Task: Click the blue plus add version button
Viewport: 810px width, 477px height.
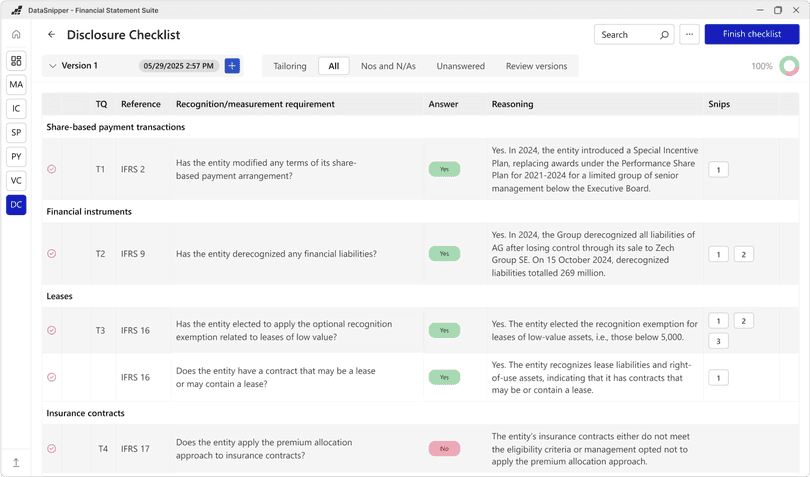Action: coord(232,66)
